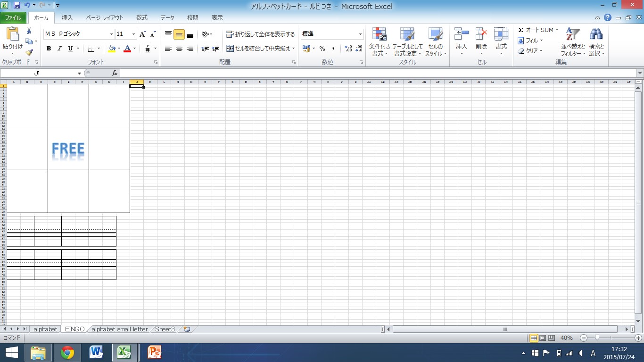Open Sort and Filter (並べ替えとフィルター)

[572, 42]
